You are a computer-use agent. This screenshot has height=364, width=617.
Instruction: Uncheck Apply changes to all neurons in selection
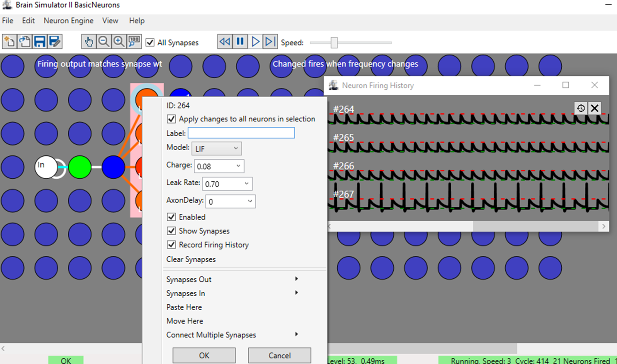tap(171, 119)
